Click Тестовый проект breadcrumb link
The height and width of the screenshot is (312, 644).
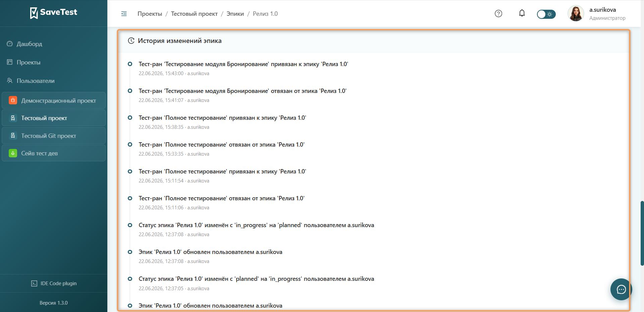(194, 14)
